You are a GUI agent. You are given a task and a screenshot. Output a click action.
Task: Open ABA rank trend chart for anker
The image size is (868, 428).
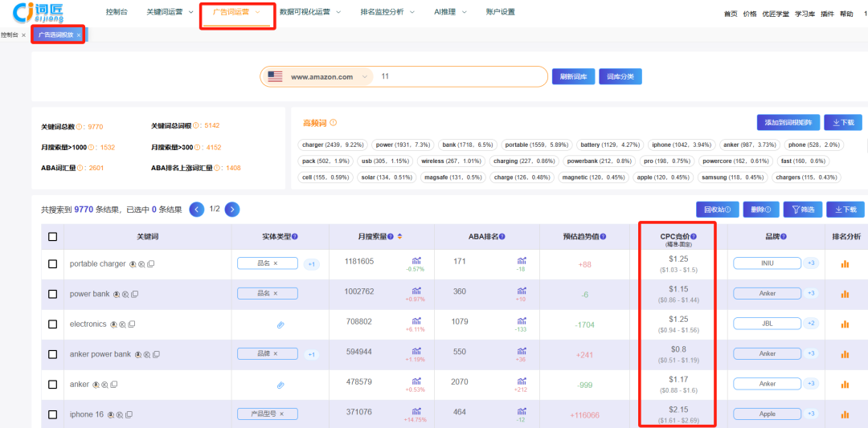(x=522, y=381)
